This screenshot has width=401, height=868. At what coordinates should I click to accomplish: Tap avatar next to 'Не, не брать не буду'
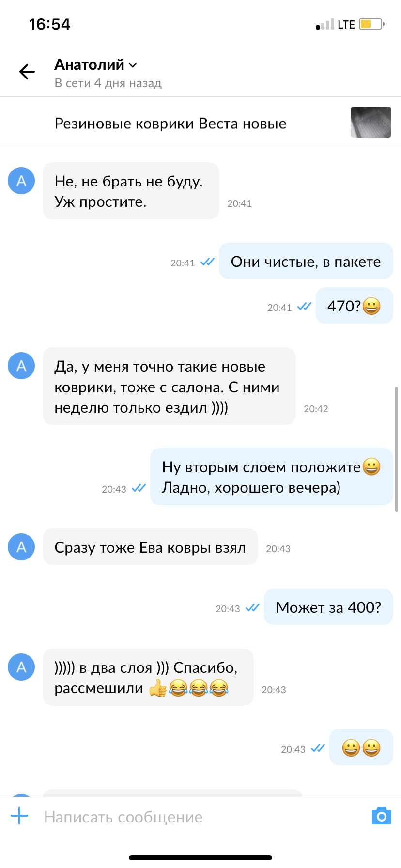tap(21, 181)
